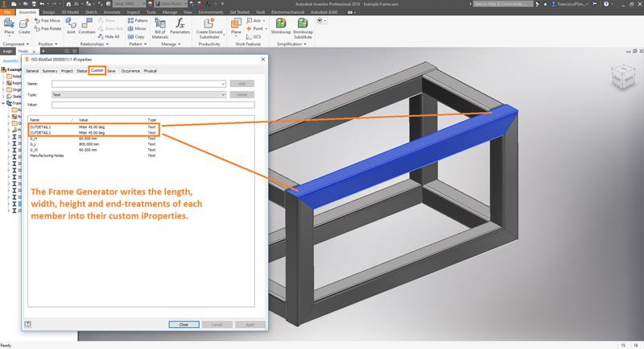This screenshot has width=644, height=349.
Task: Click the Mirror component tool
Action: pos(137,29)
